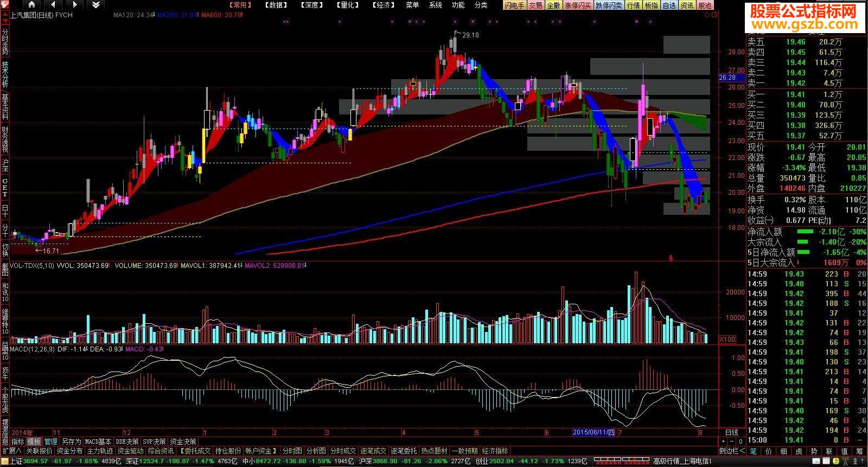Select 技术分析 in left sidebar
The image size is (868, 467).
click(x=5, y=74)
